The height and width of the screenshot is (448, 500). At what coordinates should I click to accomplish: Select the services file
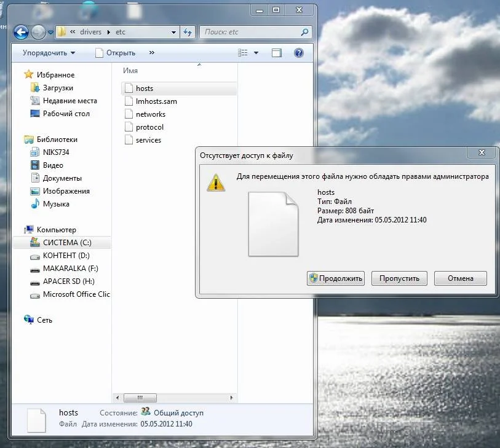(x=148, y=140)
